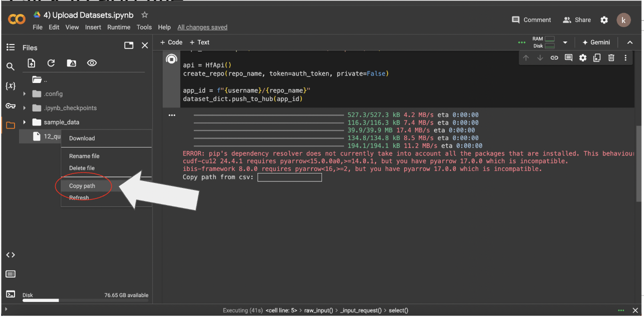Expand the .config folder
The image size is (644, 318).
click(x=25, y=94)
